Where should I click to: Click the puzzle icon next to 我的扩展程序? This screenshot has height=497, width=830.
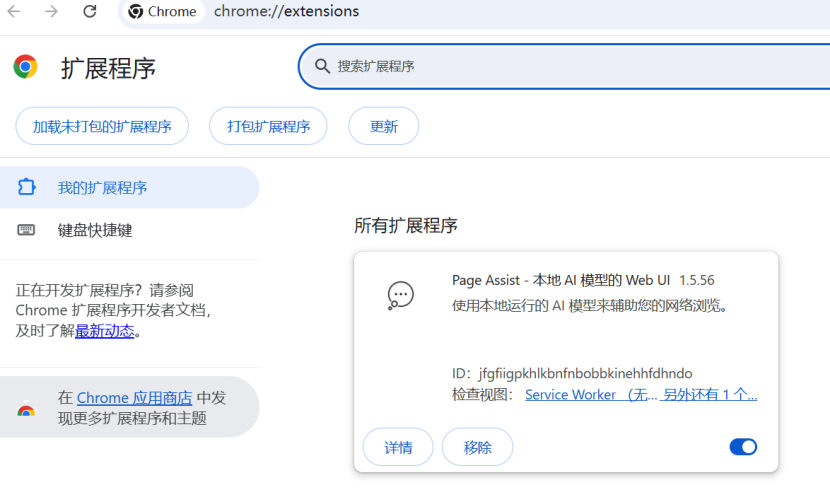pyautogui.click(x=26, y=187)
